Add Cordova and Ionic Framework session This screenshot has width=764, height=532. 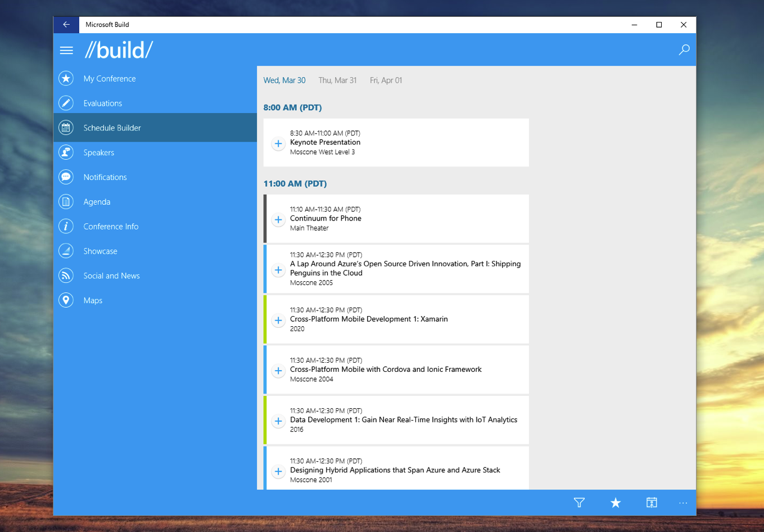278,371
